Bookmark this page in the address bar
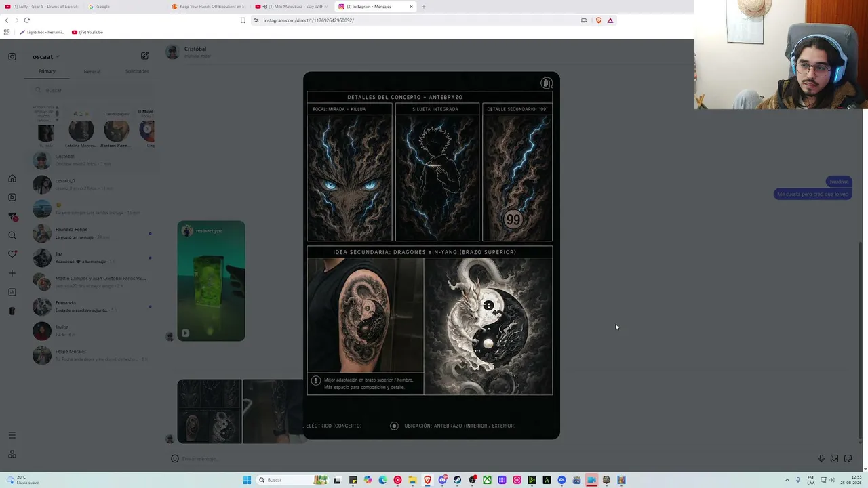The image size is (868, 488). click(243, 20)
